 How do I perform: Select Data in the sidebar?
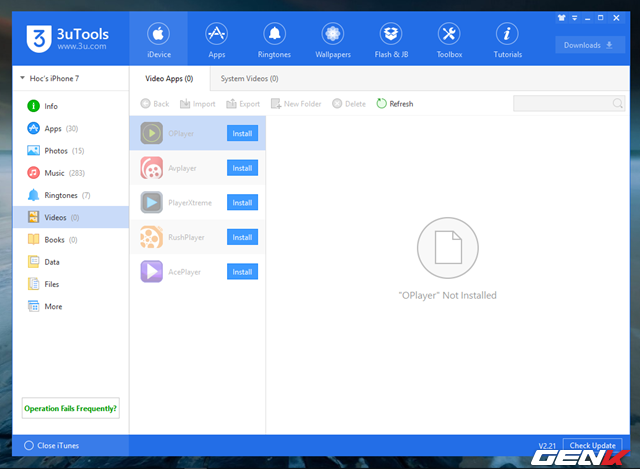[71, 262]
